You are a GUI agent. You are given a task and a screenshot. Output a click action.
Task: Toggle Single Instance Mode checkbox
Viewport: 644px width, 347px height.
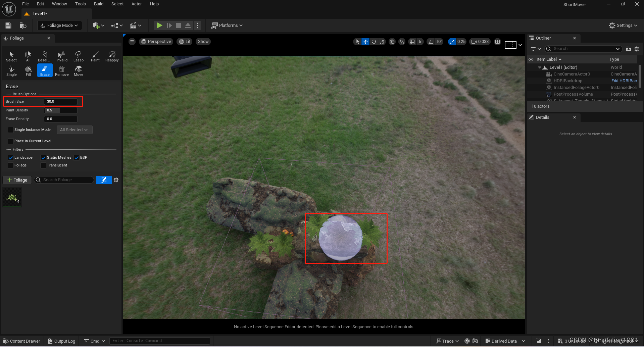(x=11, y=130)
